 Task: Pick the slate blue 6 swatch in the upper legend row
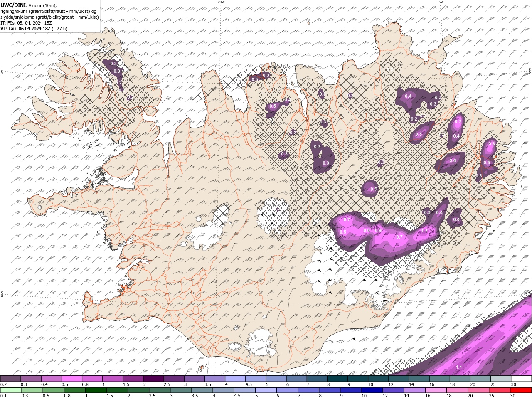point(297,379)
